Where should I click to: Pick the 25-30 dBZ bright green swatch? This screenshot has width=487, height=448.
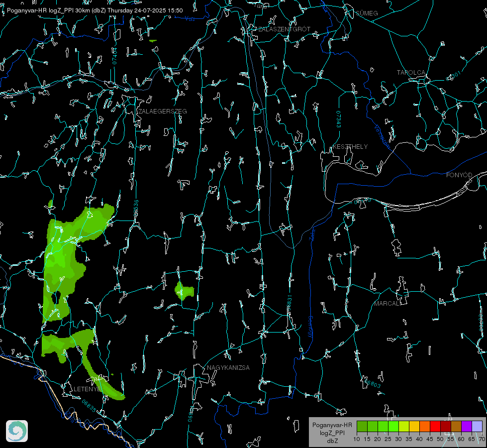point(393,426)
